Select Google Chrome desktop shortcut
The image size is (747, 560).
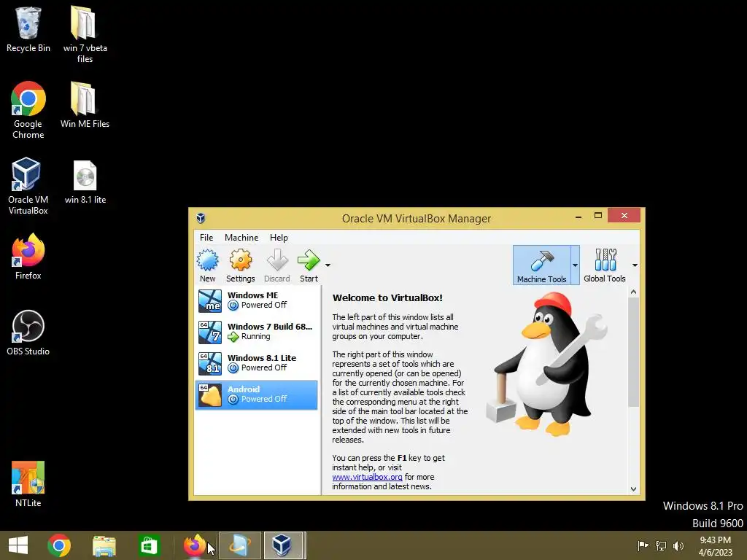coord(28,111)
